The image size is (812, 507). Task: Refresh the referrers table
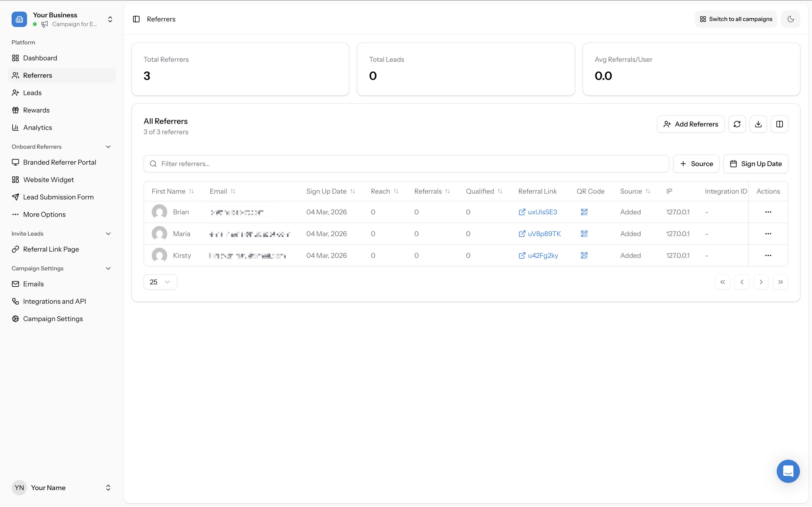(737, 124)
